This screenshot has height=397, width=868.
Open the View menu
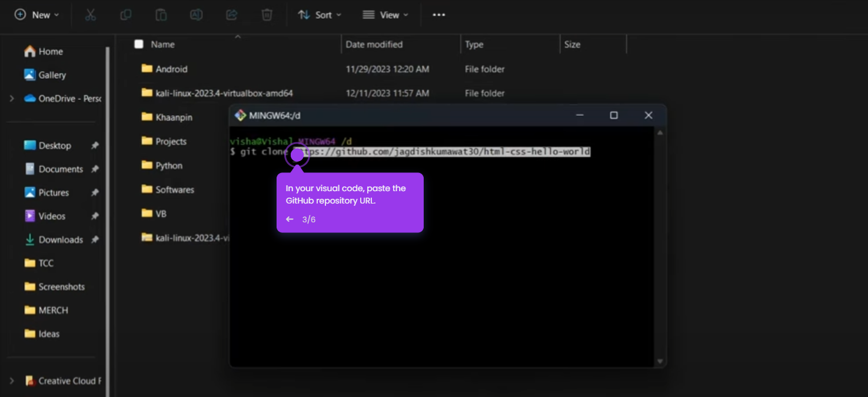pos(385,15)
